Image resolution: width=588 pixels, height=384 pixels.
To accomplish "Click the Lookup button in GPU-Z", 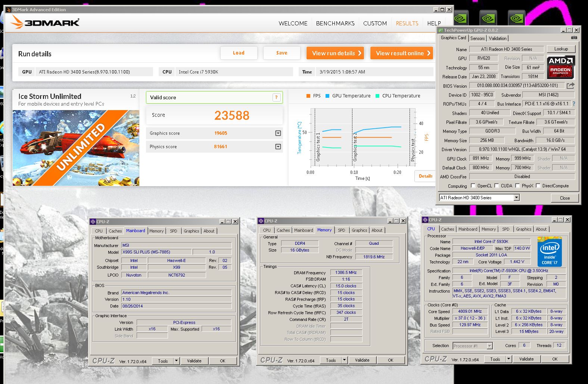I will tap(561, 49).
